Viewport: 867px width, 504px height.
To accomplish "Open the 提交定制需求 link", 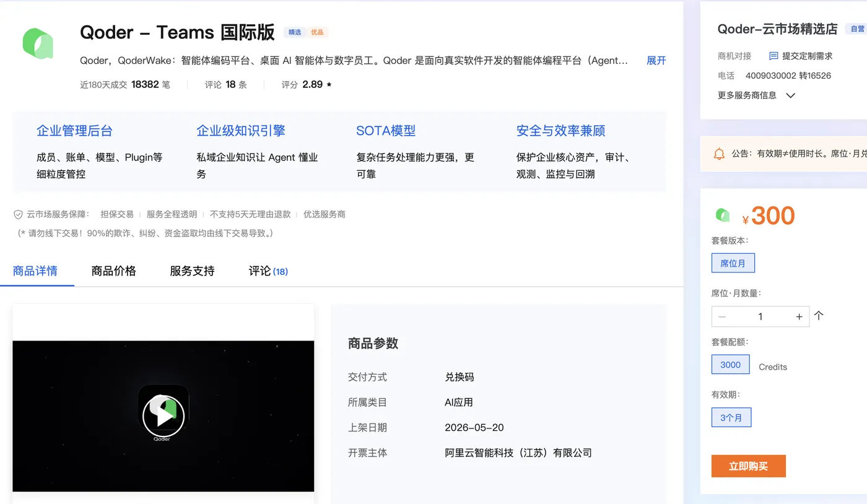I will [808, 56].
